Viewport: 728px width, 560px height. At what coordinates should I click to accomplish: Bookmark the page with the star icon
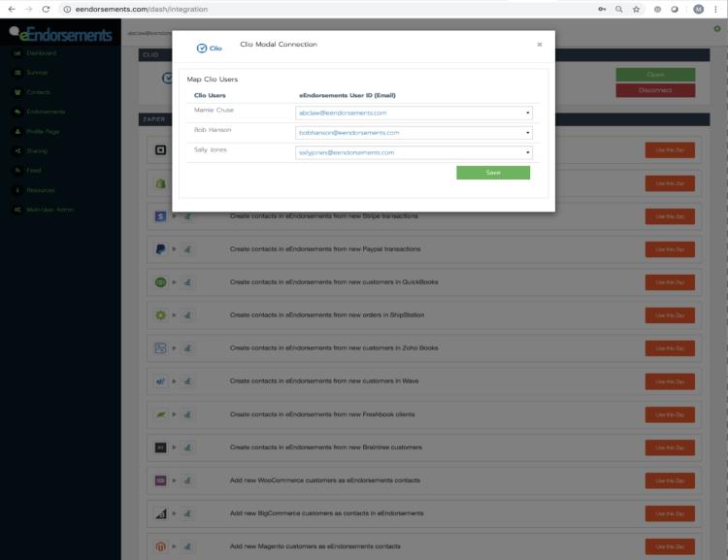tap(636, 10)
